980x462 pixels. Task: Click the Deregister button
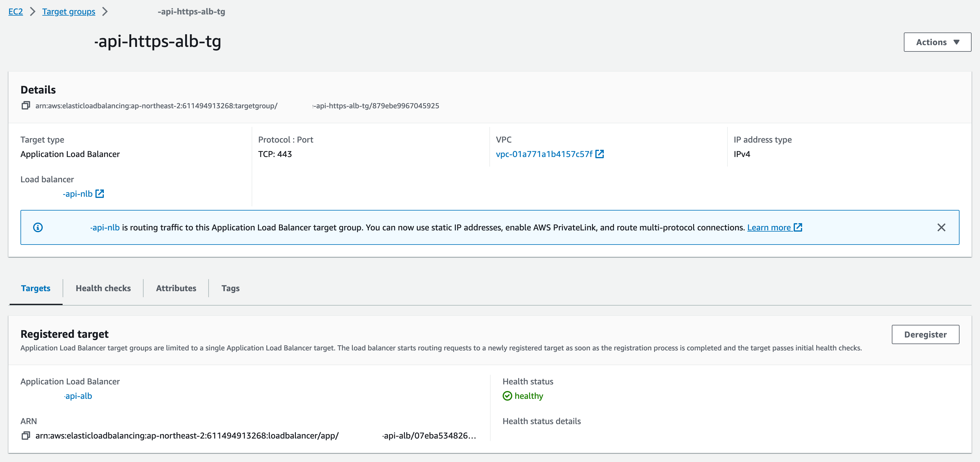pos(925,334)
